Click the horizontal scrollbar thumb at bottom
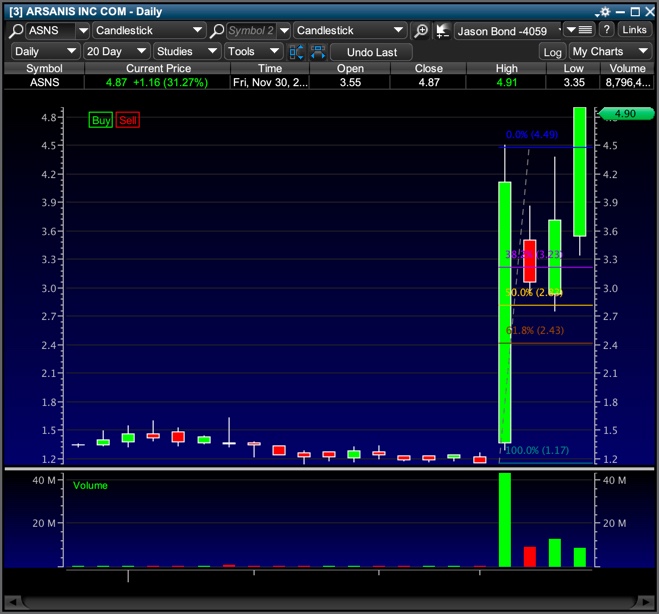The width and height of the screenshot is (659, 614). (329, 602)
